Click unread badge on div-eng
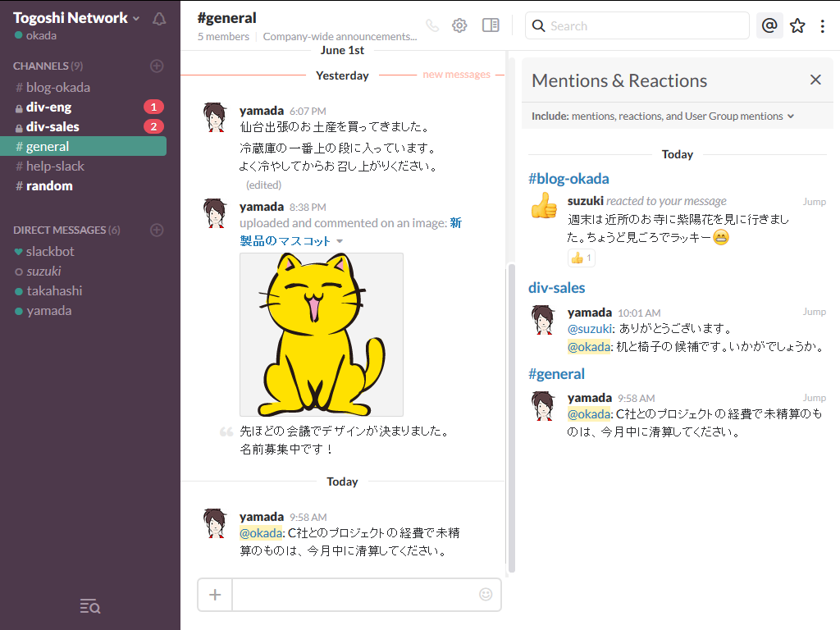This screenshot has width=840, height=630. 153,107
